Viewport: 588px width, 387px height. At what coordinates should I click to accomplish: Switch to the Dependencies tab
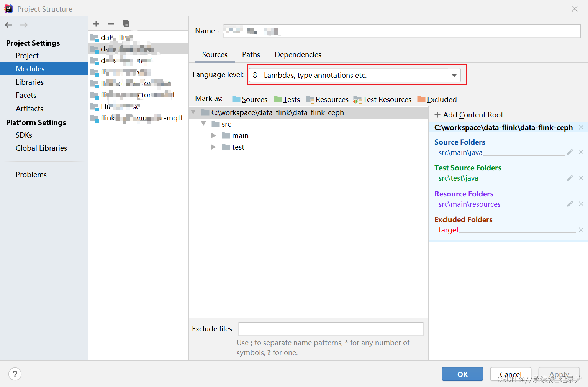point(298,54)
